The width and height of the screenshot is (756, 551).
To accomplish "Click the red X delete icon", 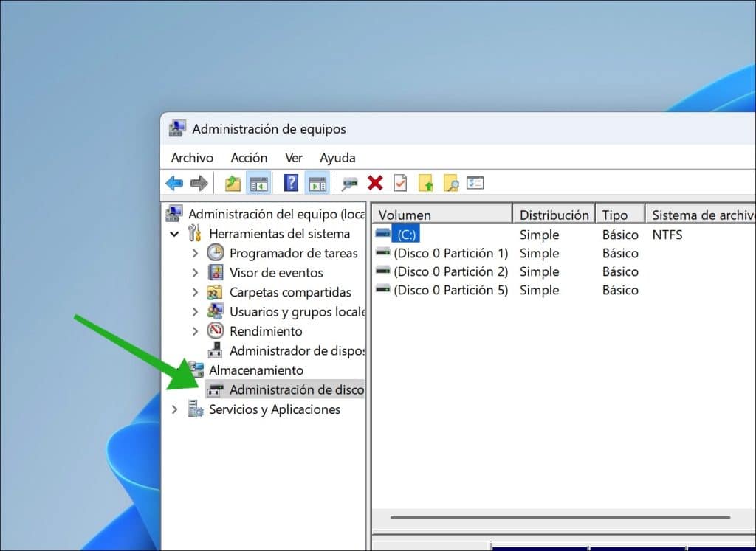I will pos(375,184).
